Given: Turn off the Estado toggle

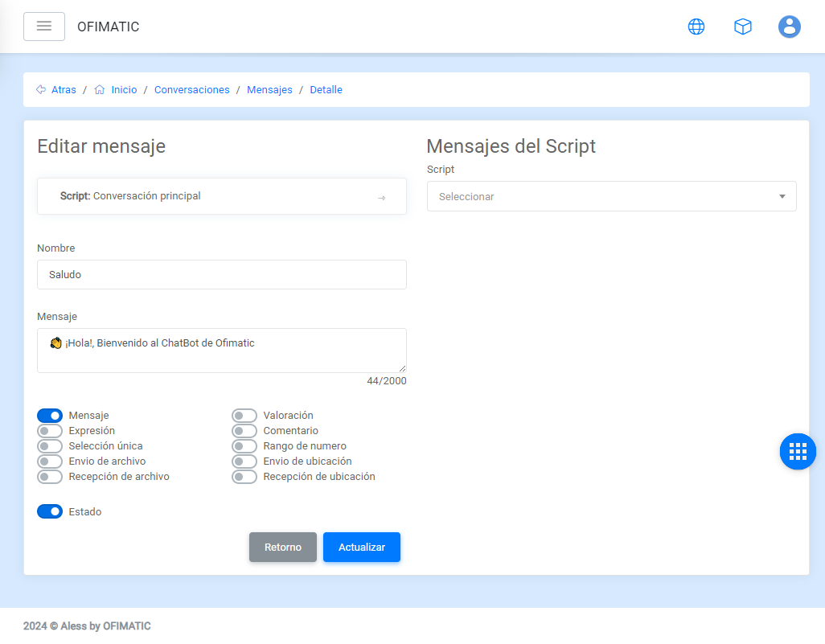Looking at the screenshot, I should (50, 511).
